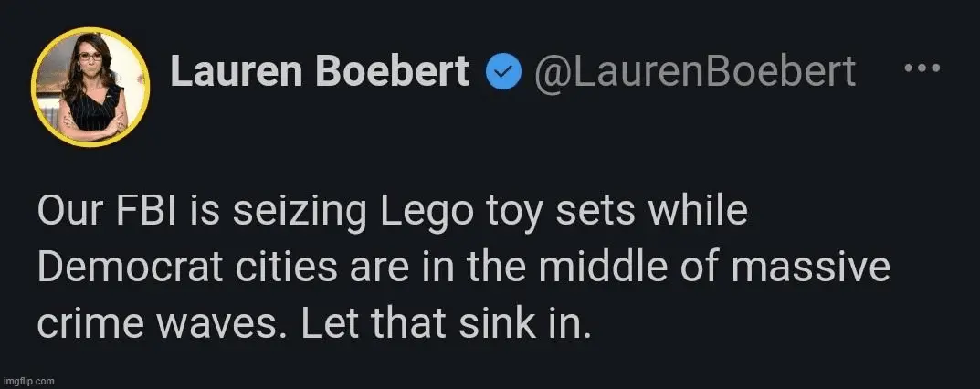Click the word "sink" in the tweet
The width and height of the screenshot is (980, 389).
click(x=508, y=321)
